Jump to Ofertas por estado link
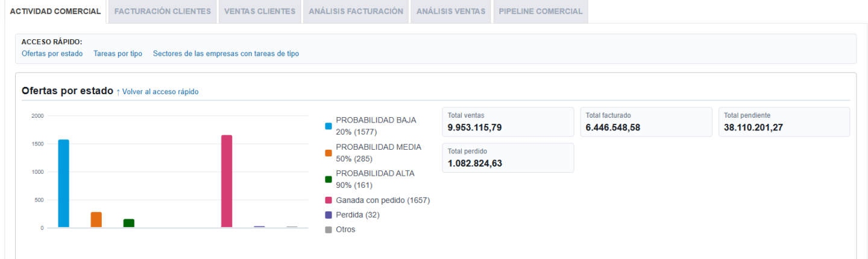This screenshot has height=259, width=868. coord(52,54)
